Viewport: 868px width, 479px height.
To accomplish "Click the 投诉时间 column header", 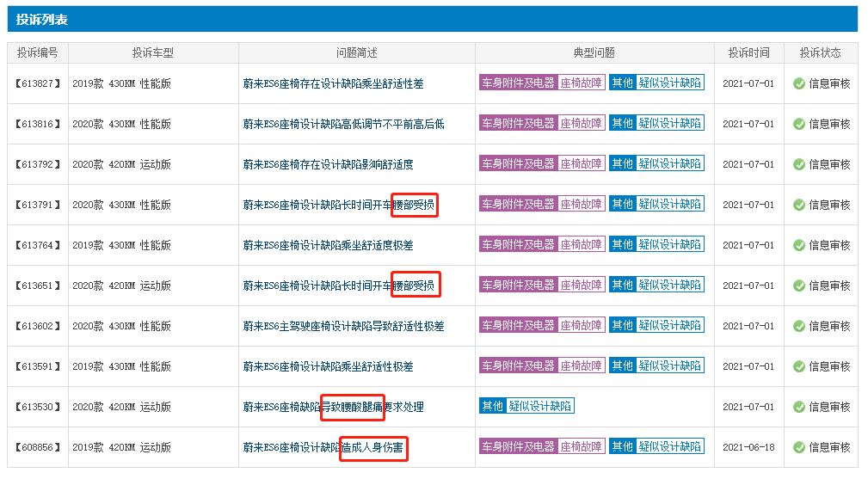I will (x=749, y=53).
